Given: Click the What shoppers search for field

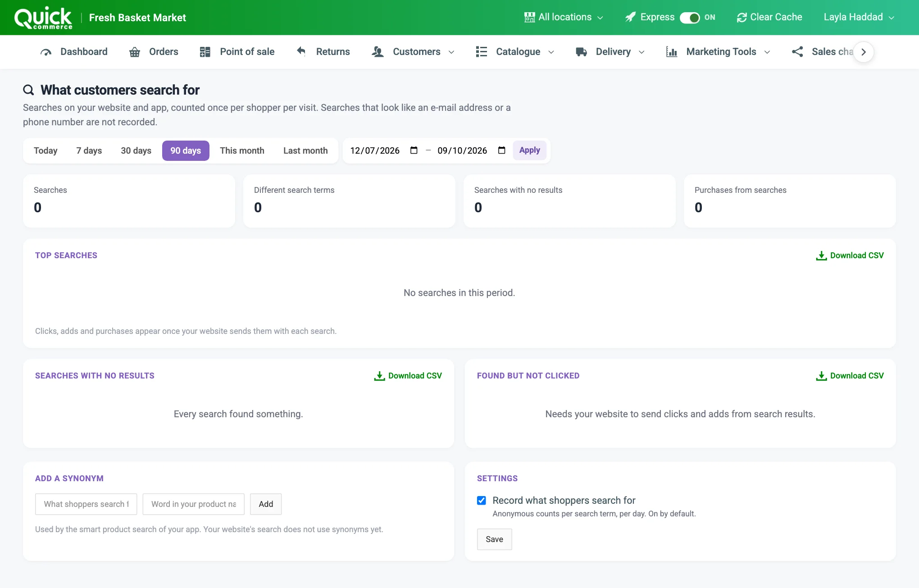Looking at the screenshot, I should pyautogui.click(x=86, y=504).
